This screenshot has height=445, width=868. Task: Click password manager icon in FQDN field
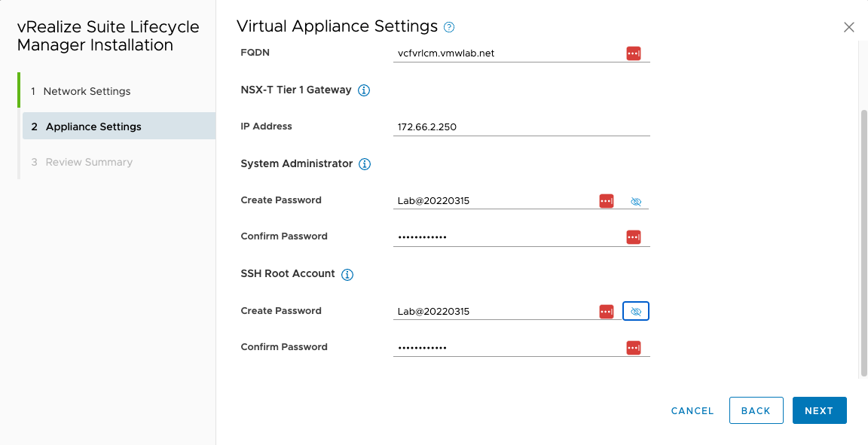pos(633,53)
